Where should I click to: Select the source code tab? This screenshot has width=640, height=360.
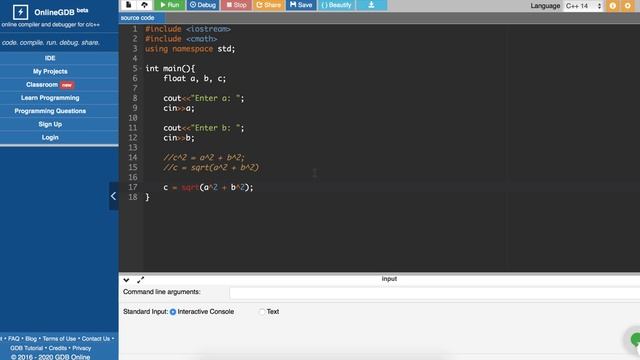[138, 18]
